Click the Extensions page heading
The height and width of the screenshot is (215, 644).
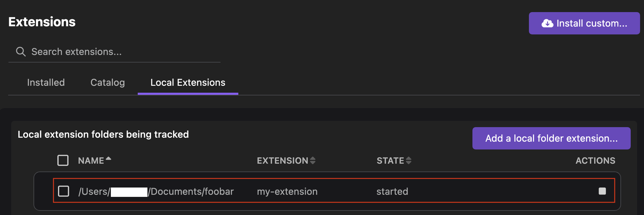click(42, 22)
